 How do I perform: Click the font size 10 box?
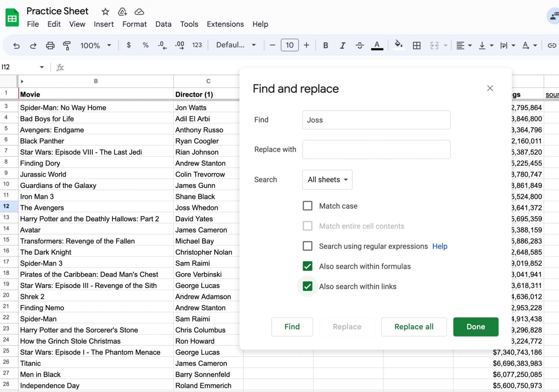point(290,45)
